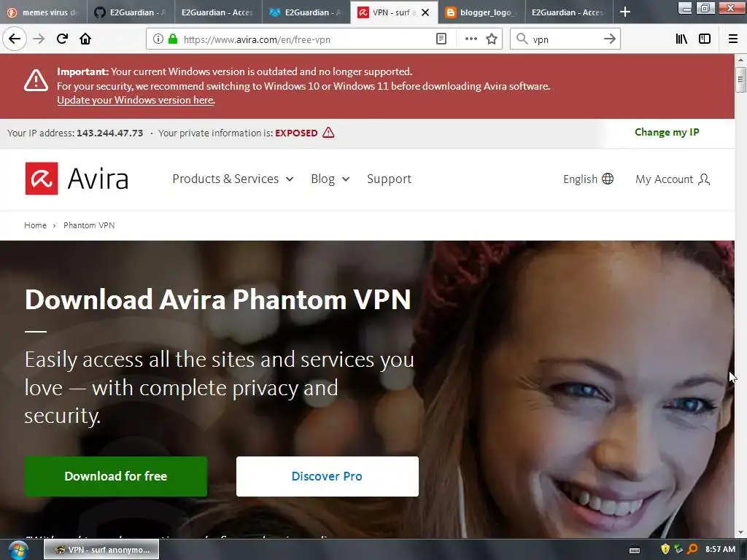Click Download for free button
This screenshot has width=747, height=560.
pos(116,476)
